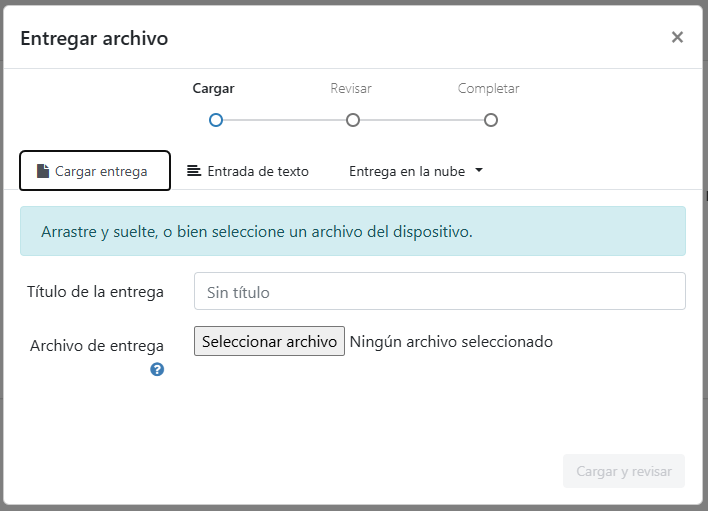This screenshot has width=708, height=511.
Task: Click the file icon in Cargar entrega
Action: tap(43, 171)
